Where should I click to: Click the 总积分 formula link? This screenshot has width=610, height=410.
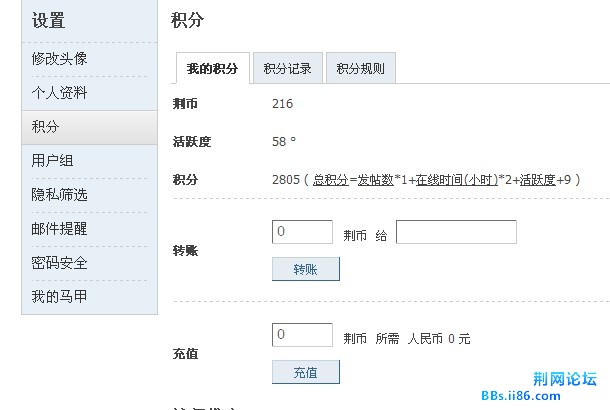click(x=331, y=180)
